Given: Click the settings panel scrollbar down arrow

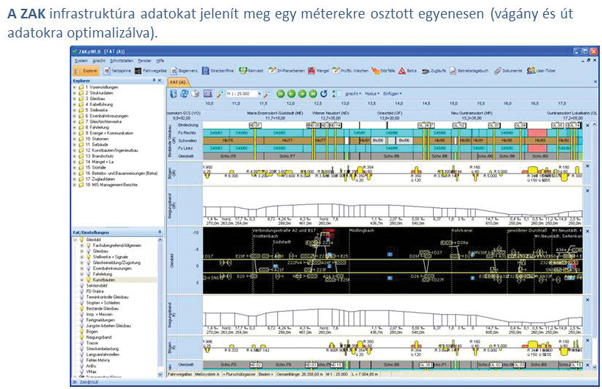Looking at the screenshot, I should (160, 374).
